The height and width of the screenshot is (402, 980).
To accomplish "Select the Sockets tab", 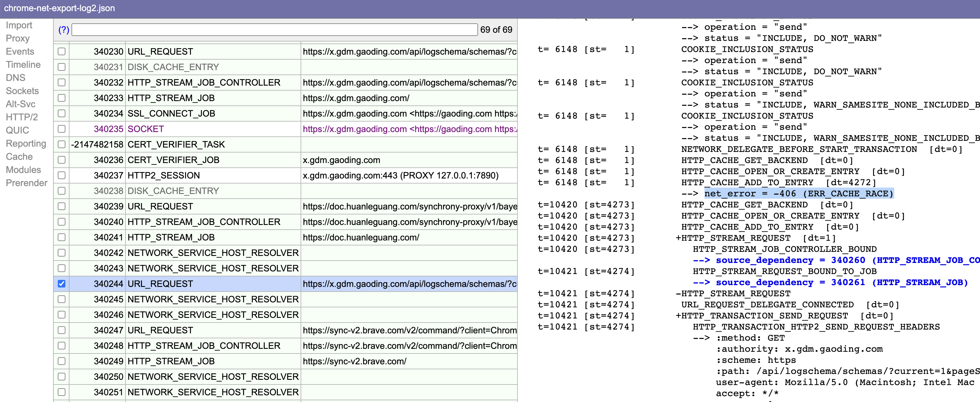I will pos(22,91).
